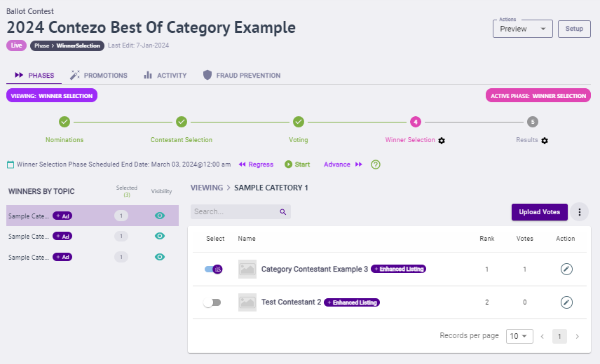The height and width of the screenshot is (364, 600).
Task: Click the VIEWING breadcrumb text
Action: pyautogui.click(x=207, y=188)
